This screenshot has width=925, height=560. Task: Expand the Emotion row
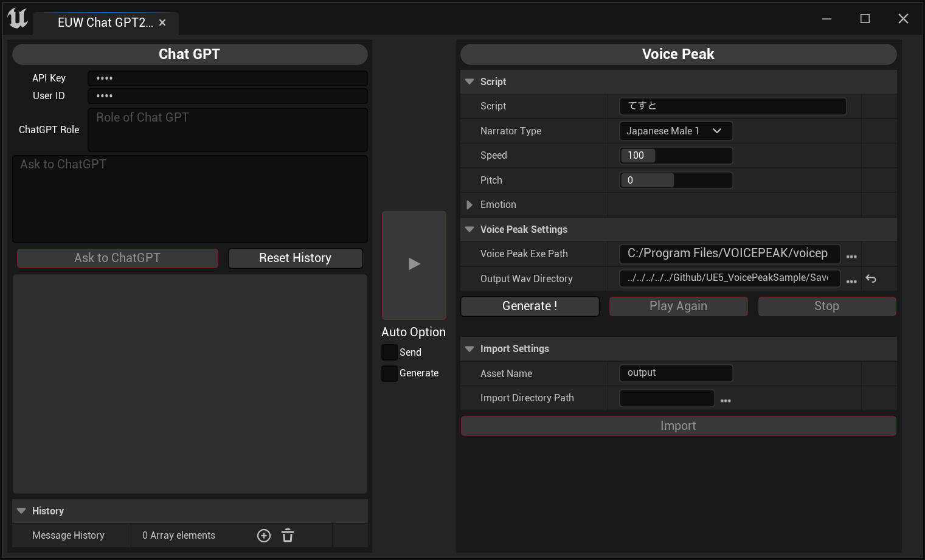(469, 205)
